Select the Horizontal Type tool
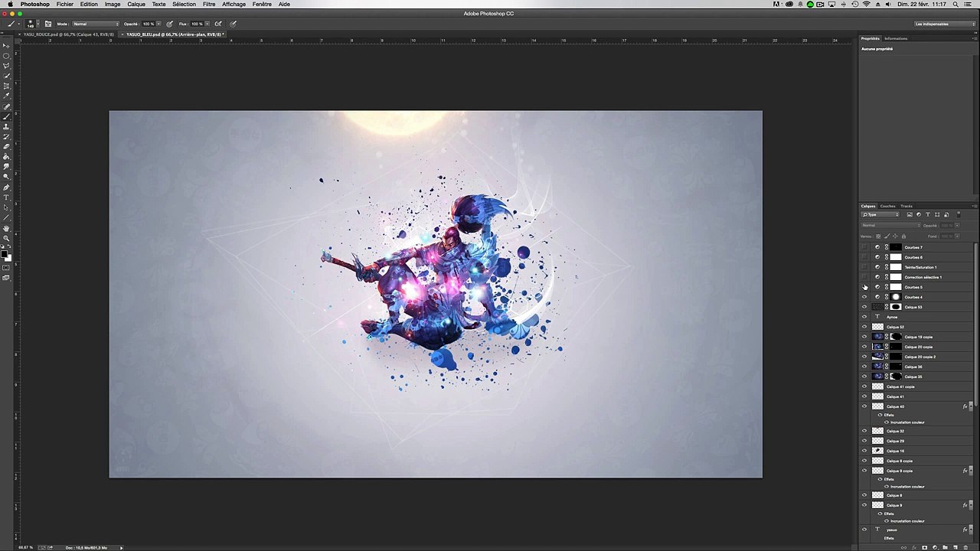The height and width of the screenshot is (551, 980). (x=6, y=197)
